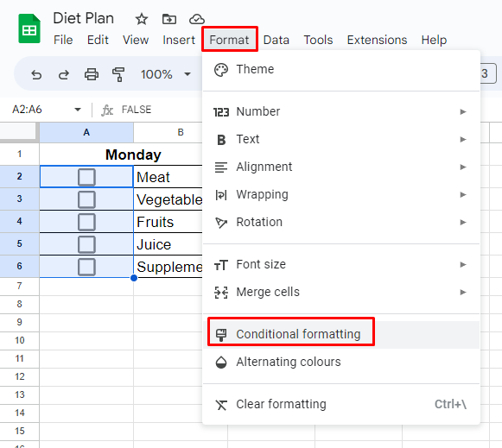Expand the Alignment submenu arrow

[463, 167]
